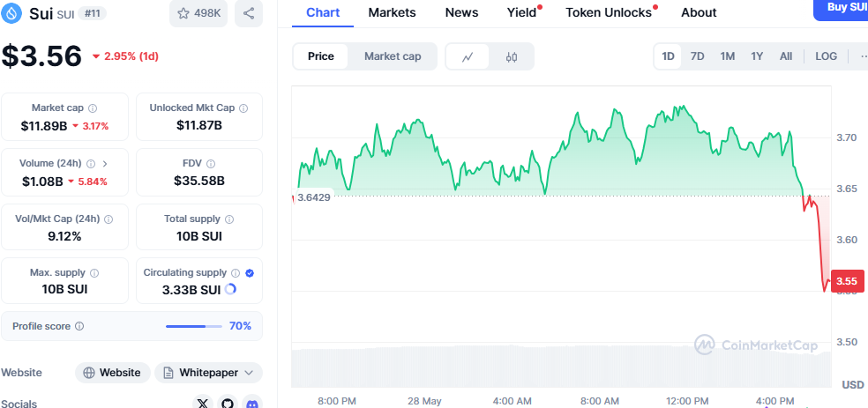This screenshot has height=408, width=868.
Task: Show Total supply info icon
Action: (229, 219)
